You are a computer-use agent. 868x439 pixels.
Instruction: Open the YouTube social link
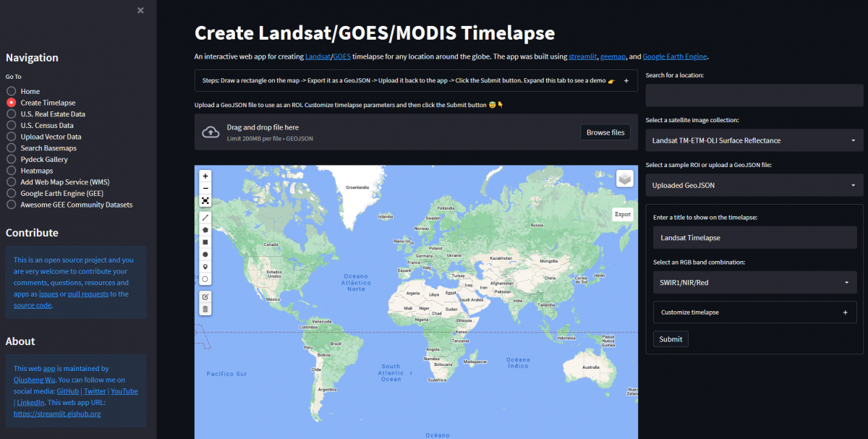[x=124, y=391]
